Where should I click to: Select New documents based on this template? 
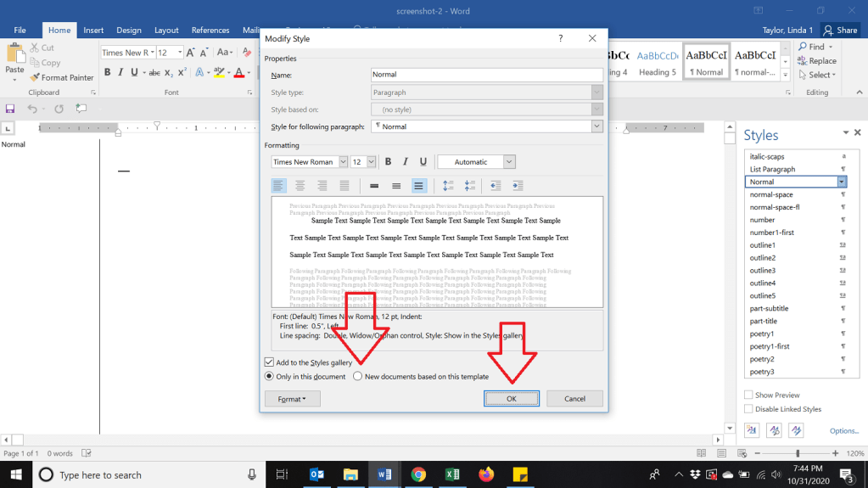tap(358, 377)
